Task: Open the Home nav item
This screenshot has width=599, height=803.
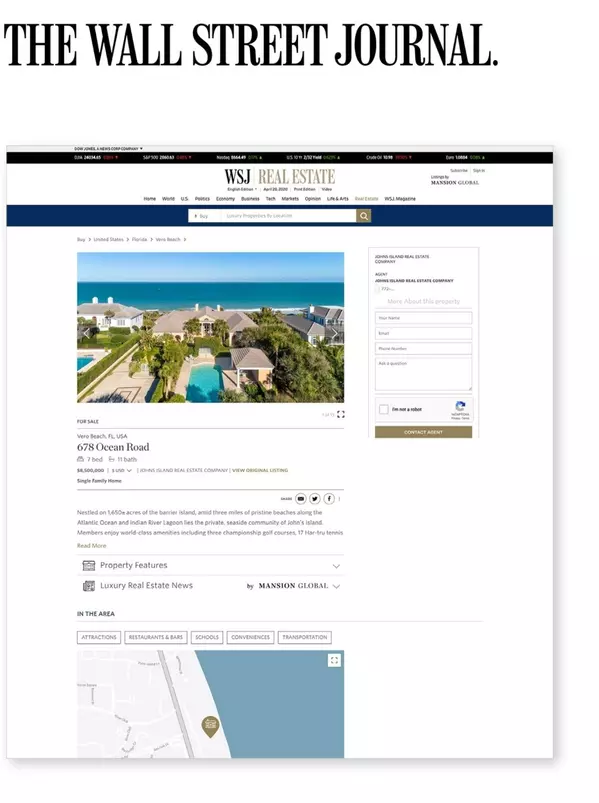Action: coord(149,199)
